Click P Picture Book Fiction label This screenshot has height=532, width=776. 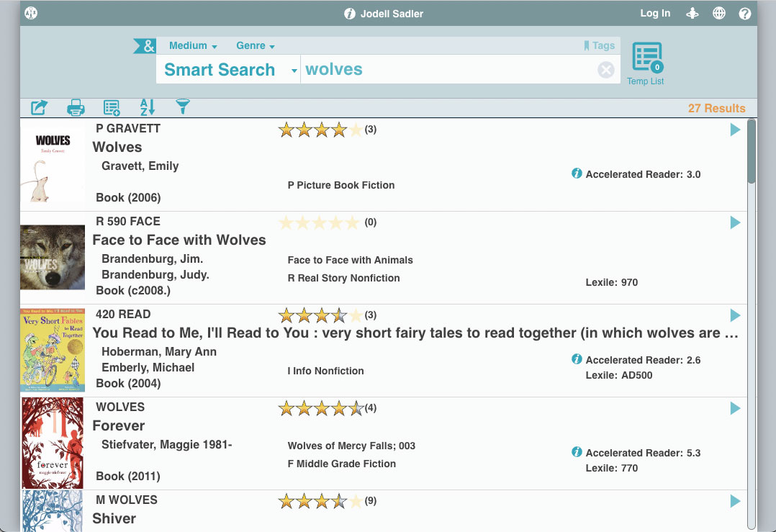341,185
